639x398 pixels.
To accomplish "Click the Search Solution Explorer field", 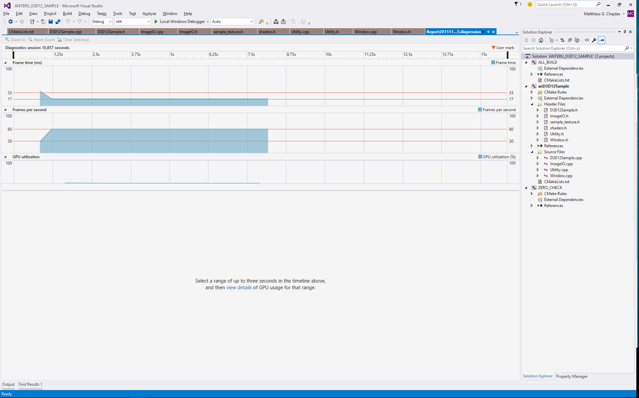I will coord(573,48).
